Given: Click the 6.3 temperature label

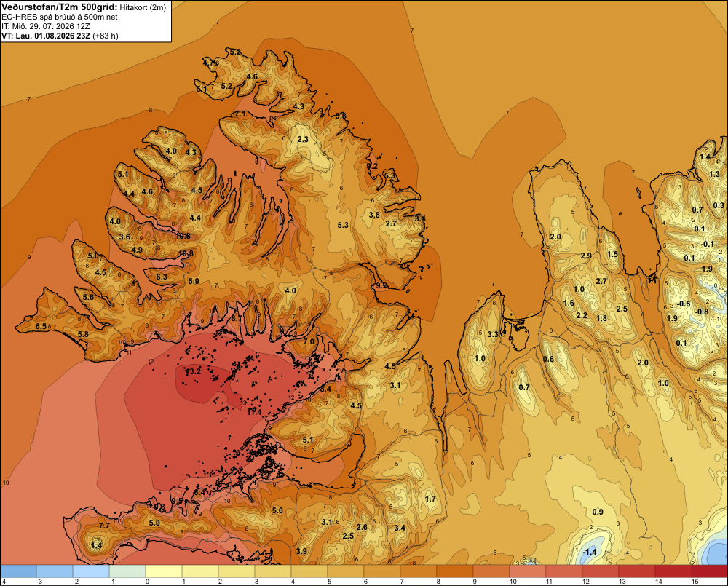Looking at the screenshot, I should tap(161, 277).
